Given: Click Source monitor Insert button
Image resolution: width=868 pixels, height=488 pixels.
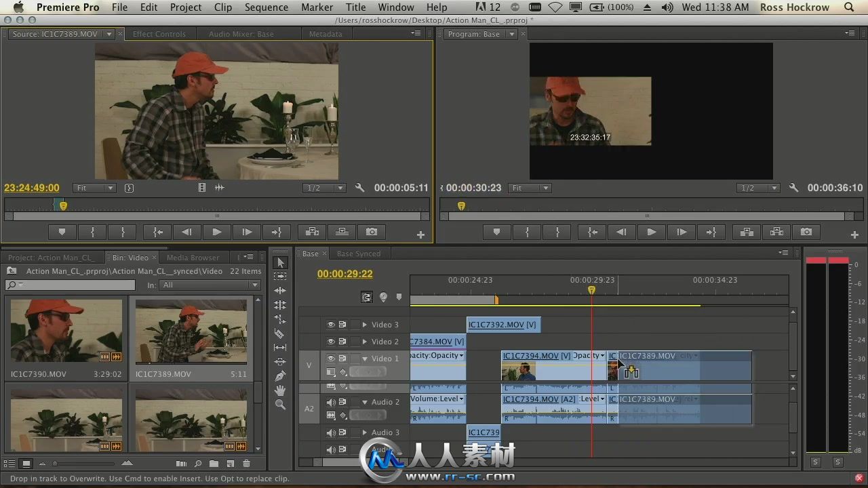Looking at the screenshot, I should [x=312, y=232].
